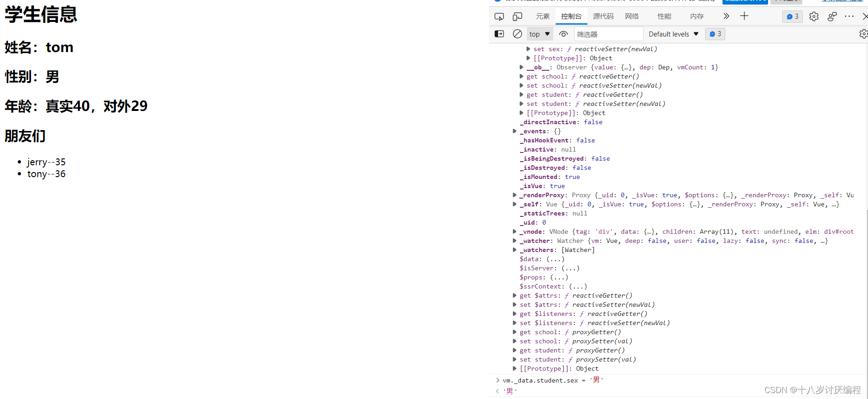Invoke the $props (...) getter

tap(559, 277)
